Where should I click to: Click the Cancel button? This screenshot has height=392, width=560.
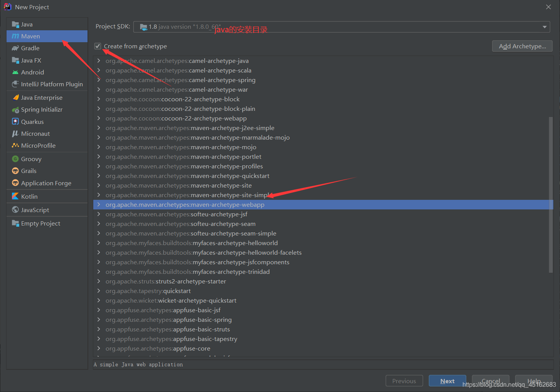tap(491, 381)
